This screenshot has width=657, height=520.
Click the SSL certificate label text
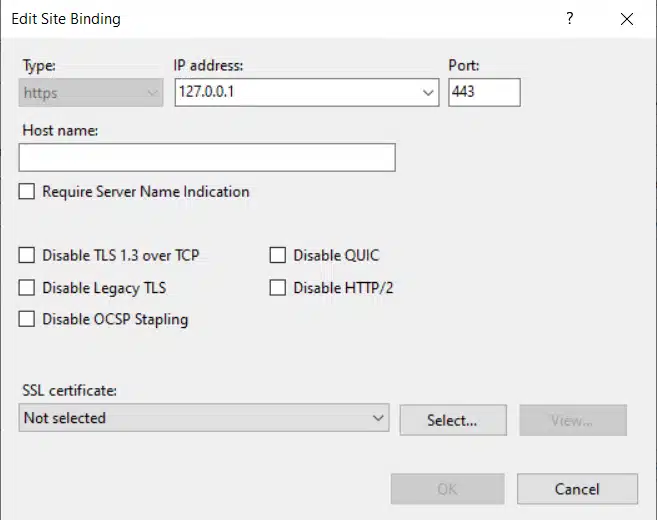[x=69, y=390]
